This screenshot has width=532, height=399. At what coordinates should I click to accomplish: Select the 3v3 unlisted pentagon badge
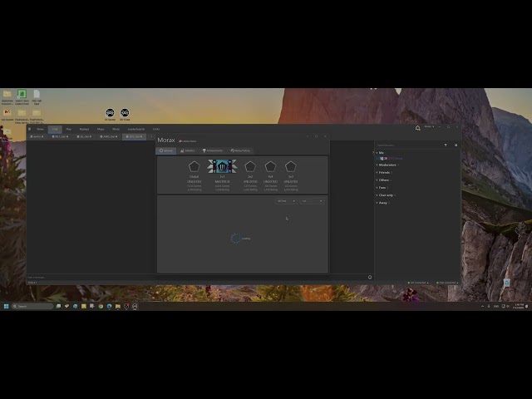pos(291,166)
